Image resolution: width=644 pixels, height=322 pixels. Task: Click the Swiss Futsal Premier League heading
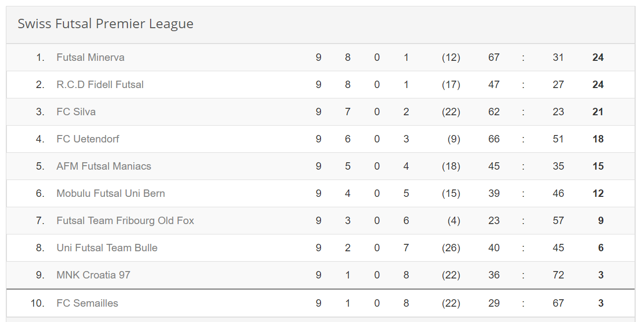pyautogui.click(x=106, y=24)
